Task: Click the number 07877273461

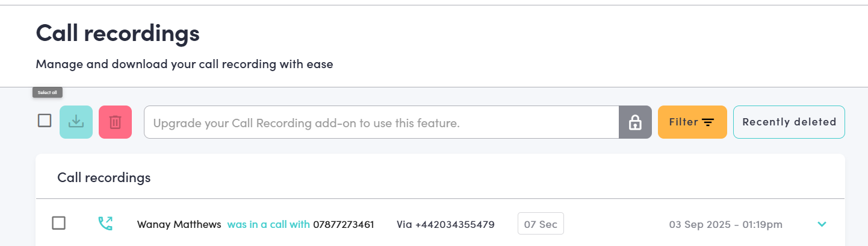Action: (343, 224)
